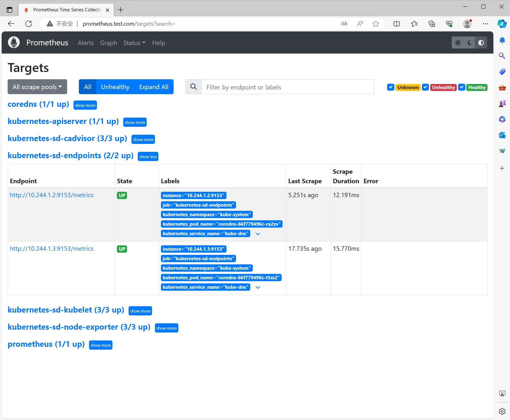Open the sidebar shopping tag
This screenshot has height=420, width=510.
pyautogui.click(x=502, y=72)
